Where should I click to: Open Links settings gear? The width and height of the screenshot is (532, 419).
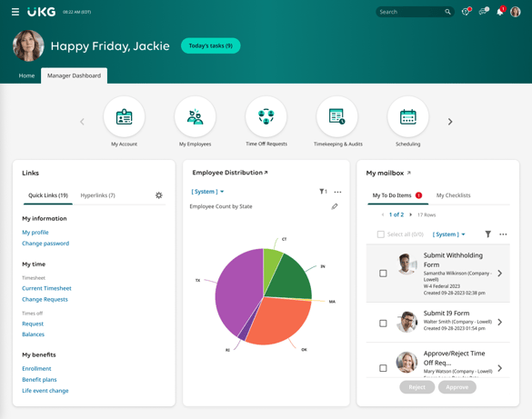pyautogui.click(x=159, y=195)
